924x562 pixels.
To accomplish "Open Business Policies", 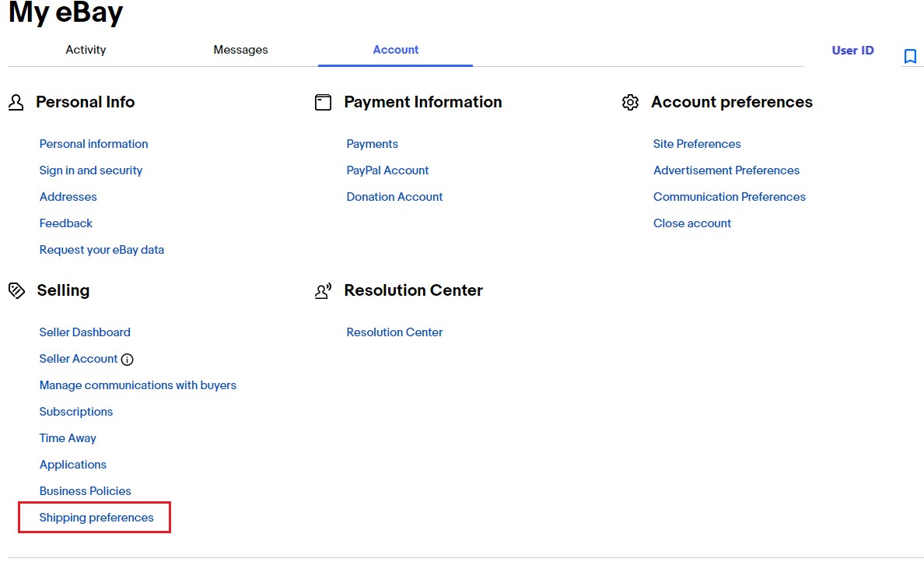I will click(x=85, y=491).
